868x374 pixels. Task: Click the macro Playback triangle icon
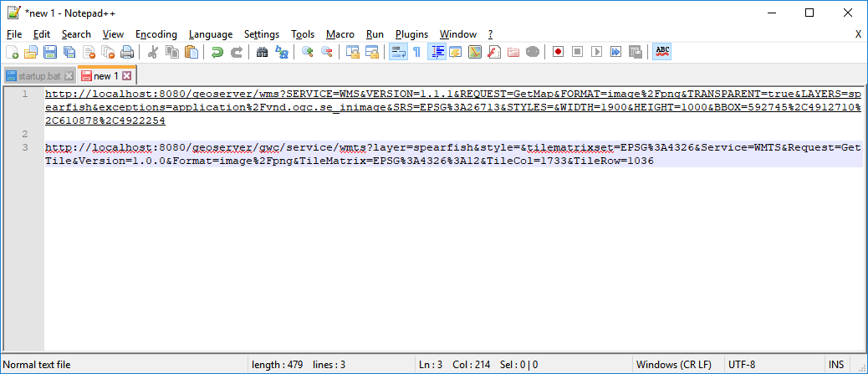tap(597, 52)
